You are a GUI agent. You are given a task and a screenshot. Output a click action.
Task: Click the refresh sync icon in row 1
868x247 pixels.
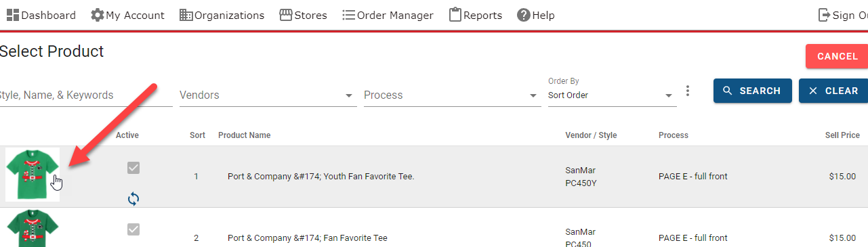pyautogui.click(x=133, y=199)
